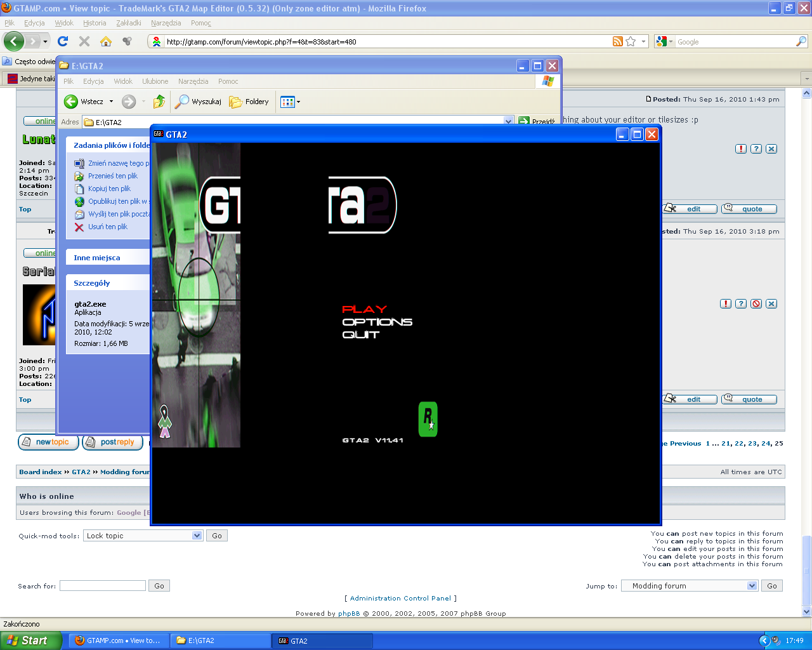
Task: Open the Ulubione menu in Explorer
Action: click(155, 81)
